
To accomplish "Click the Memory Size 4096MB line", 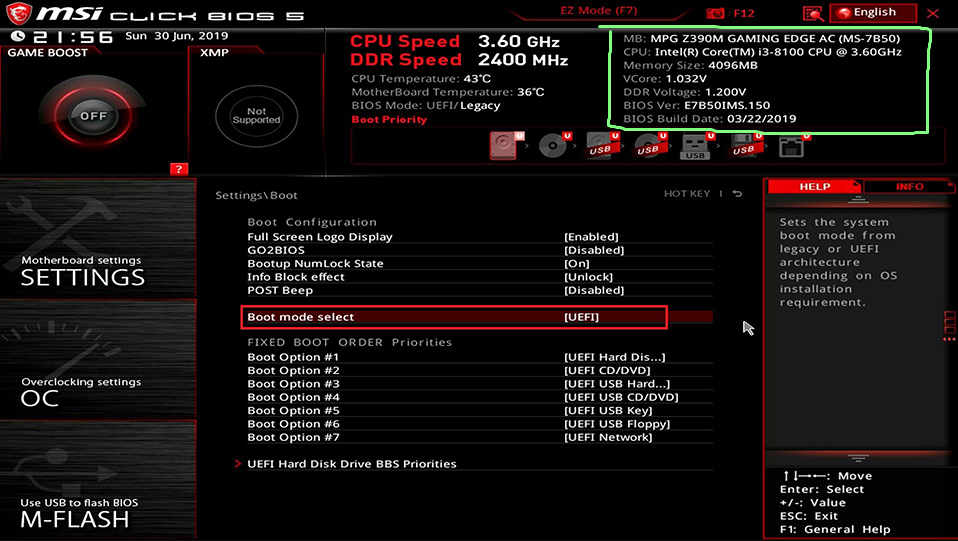I will pos(690,65).
